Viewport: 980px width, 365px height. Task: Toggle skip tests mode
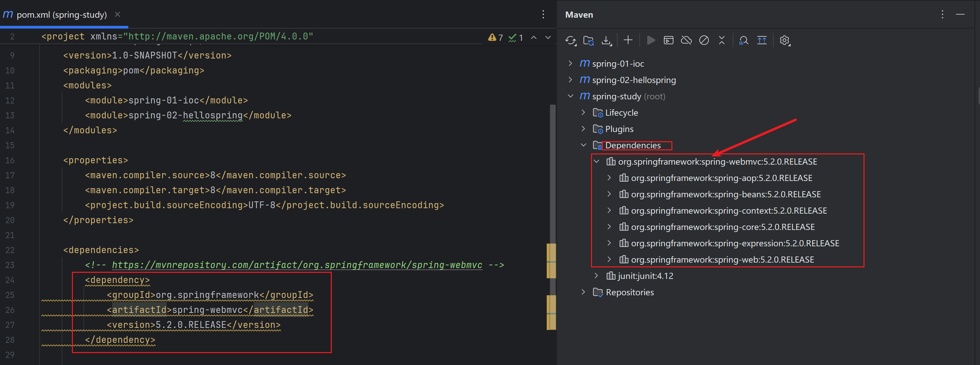tap(704, 40)
